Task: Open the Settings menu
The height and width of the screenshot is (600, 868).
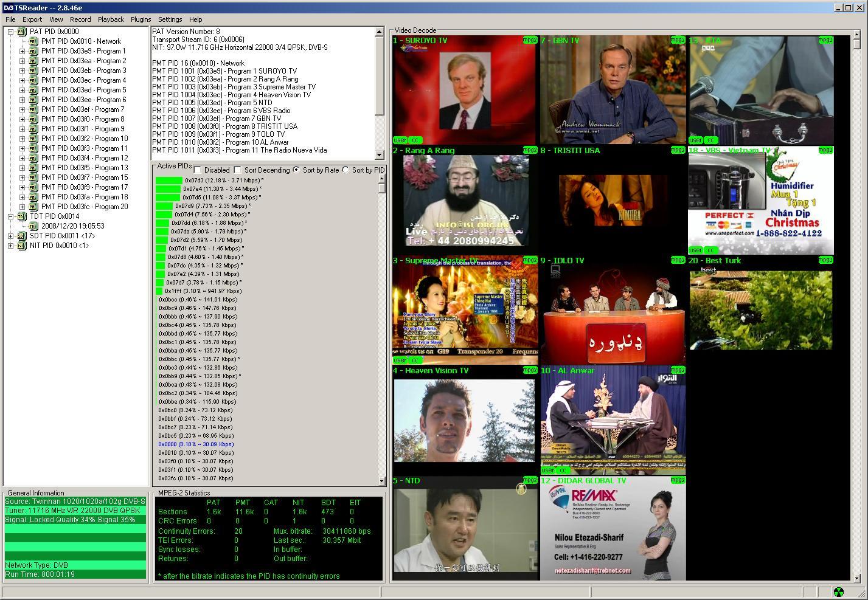Action: 170,19
